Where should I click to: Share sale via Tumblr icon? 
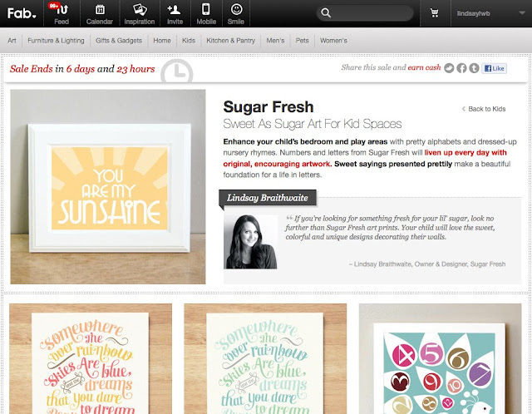(x=474, y=68)
